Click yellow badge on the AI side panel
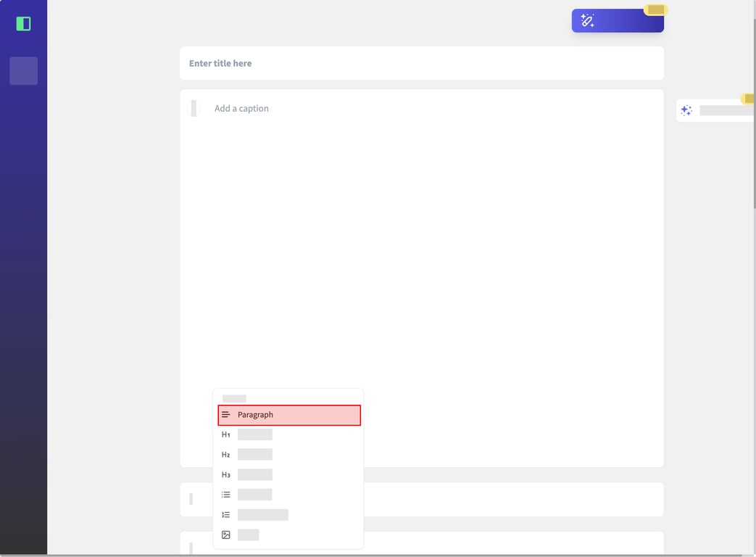Screen dimensions: 756x557 tap(748, 99)
